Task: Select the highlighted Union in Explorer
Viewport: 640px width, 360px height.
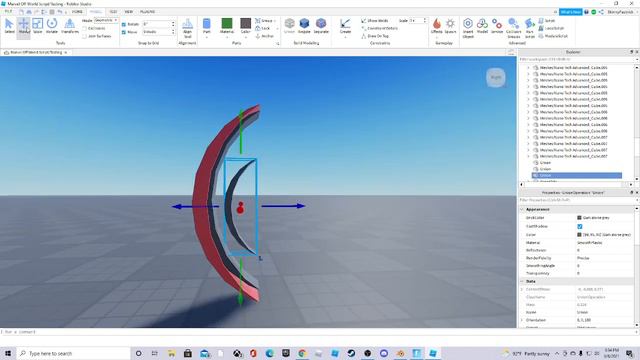Action: click(x=577, y=176)
